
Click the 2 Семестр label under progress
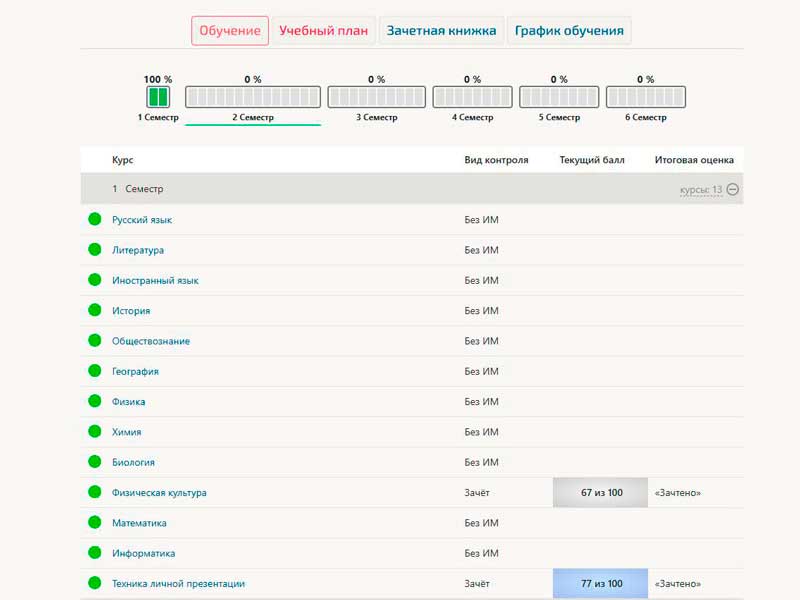pos(253,117)
